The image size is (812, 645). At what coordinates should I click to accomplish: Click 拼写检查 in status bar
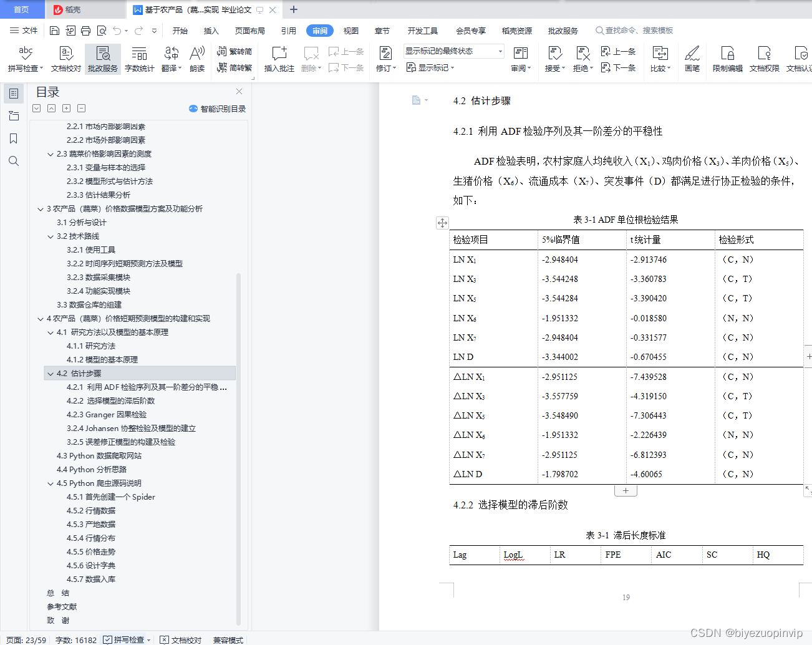pyautogui.click(x=127, y=639)
